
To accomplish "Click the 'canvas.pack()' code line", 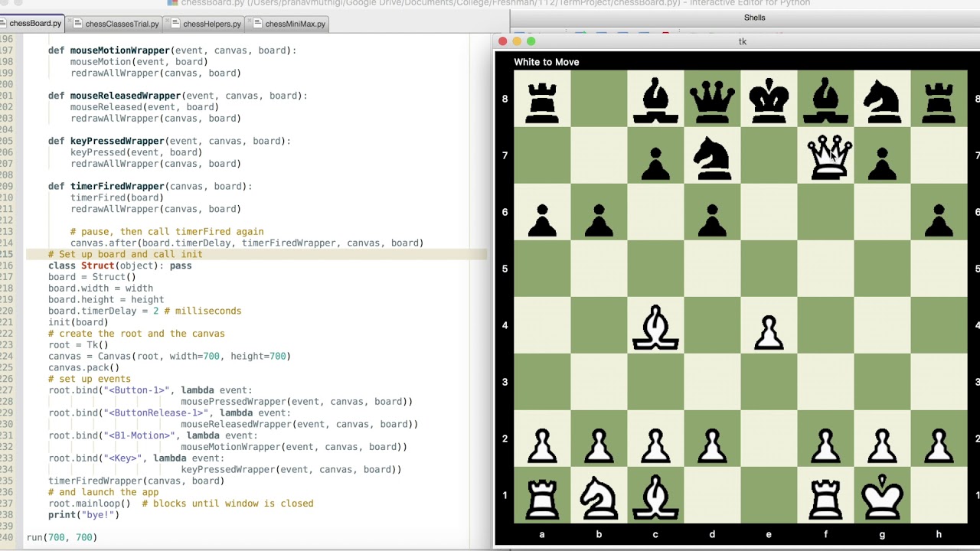I will pyautogui.click(x=84, y=367).
